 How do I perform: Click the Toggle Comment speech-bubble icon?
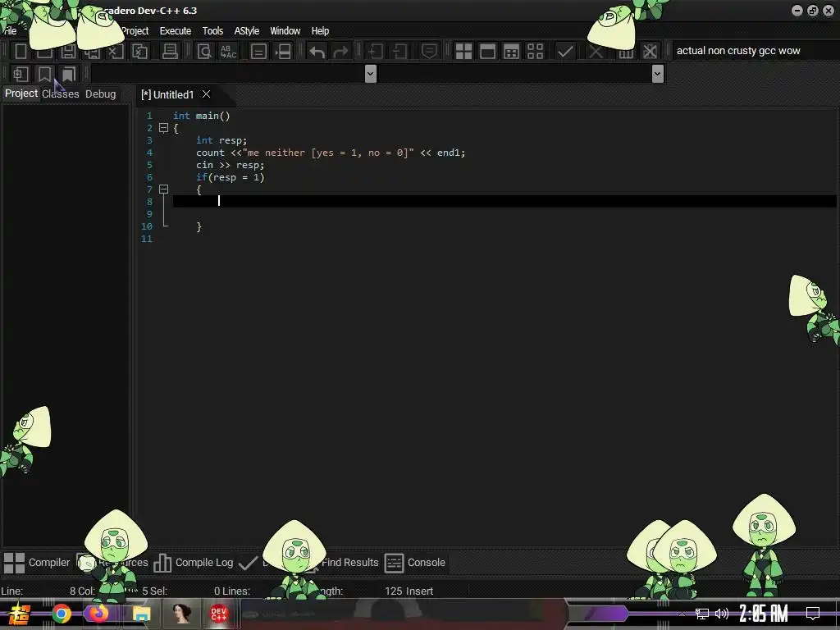pyautogui.click(x=429, y=52)
